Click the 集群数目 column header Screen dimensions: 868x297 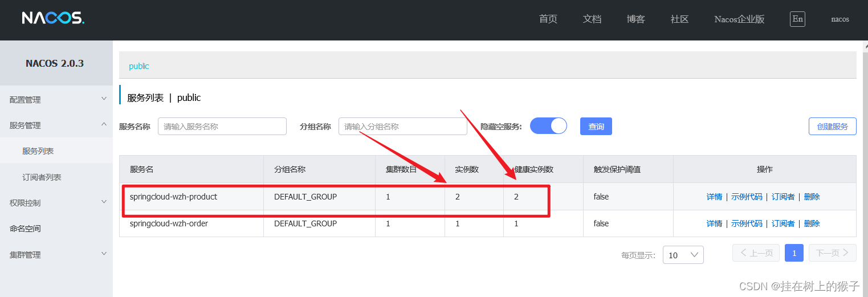[x=401, y=169]
